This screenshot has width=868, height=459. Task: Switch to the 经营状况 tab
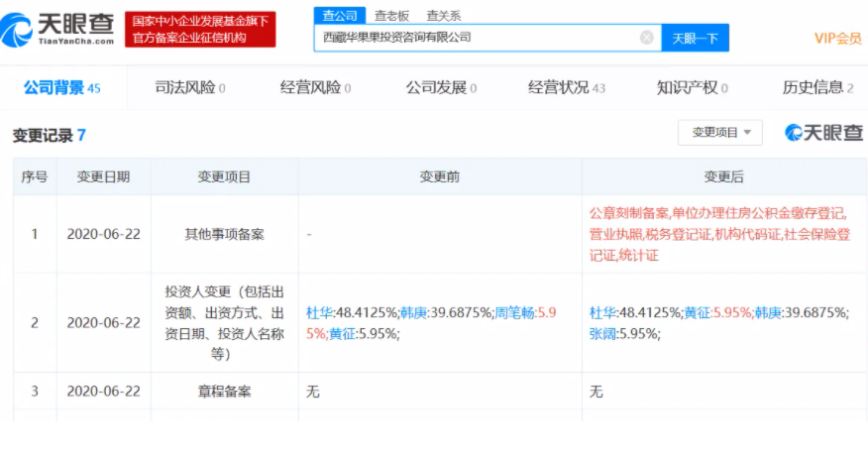[567, 87]
